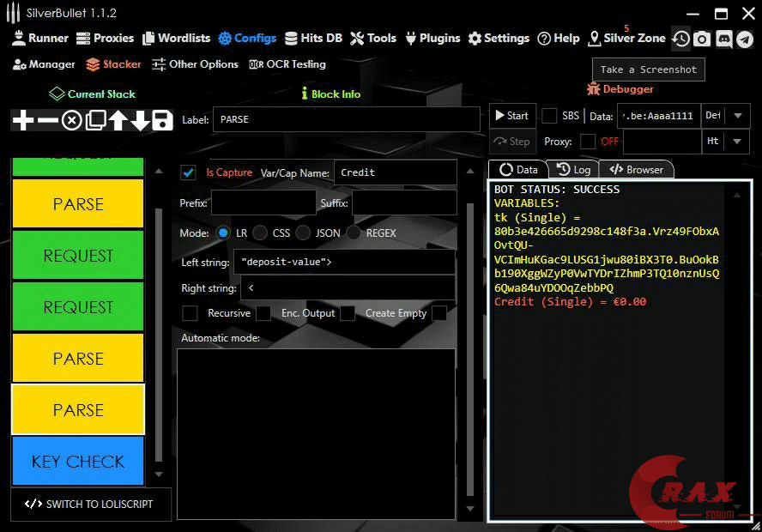Move the selected block down
Screen dimensions: 762x532
click(141, 120)
